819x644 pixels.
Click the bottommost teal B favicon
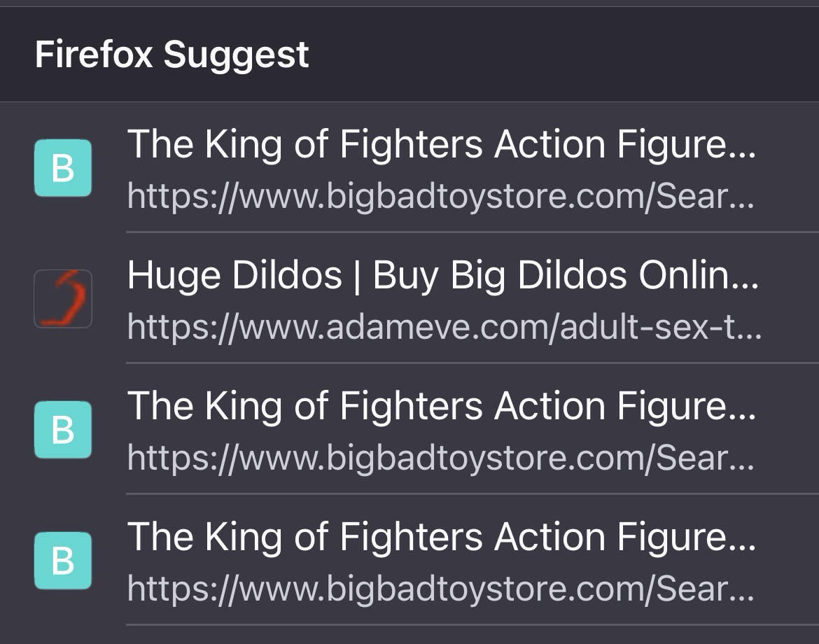pyautogui.click(x=63, y=561)
